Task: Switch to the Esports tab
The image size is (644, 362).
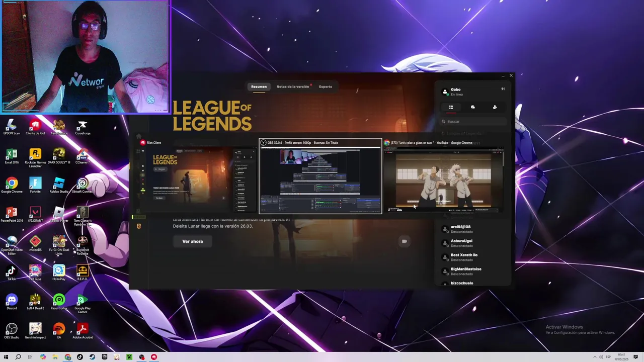Action: tap(326, 86)
